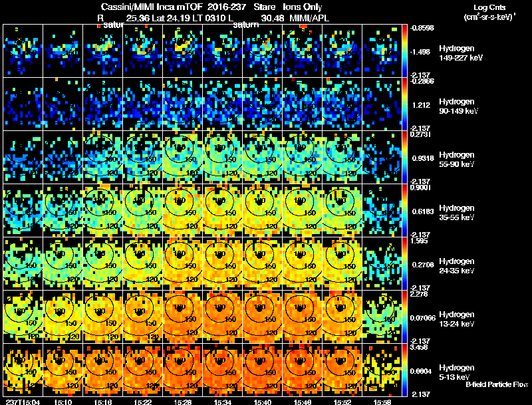Click the '15:58' time axis label
Image resolution: width=532 pixels, height=405 pixels.
382,402
